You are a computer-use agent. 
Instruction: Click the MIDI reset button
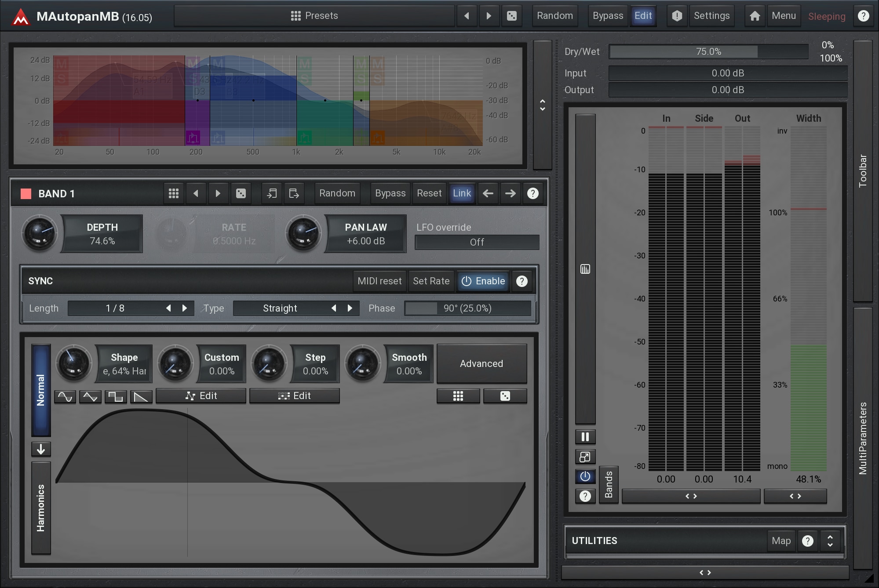click(x=379, y=281)
